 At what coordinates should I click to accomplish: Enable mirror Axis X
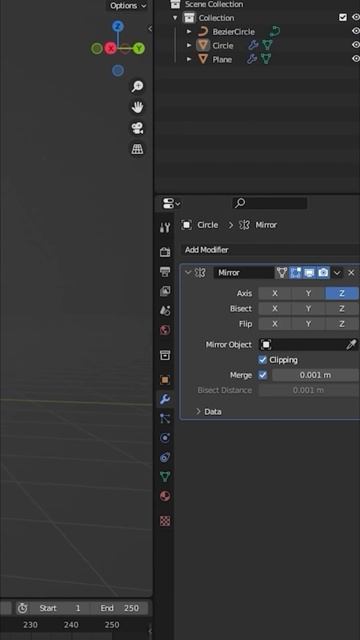click(x=275, y=293)
